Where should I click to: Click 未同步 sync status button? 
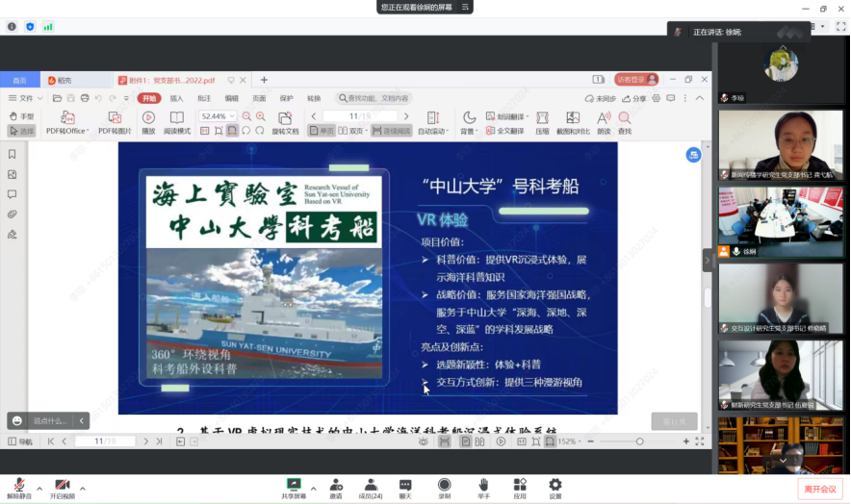[x=601, y=98]
